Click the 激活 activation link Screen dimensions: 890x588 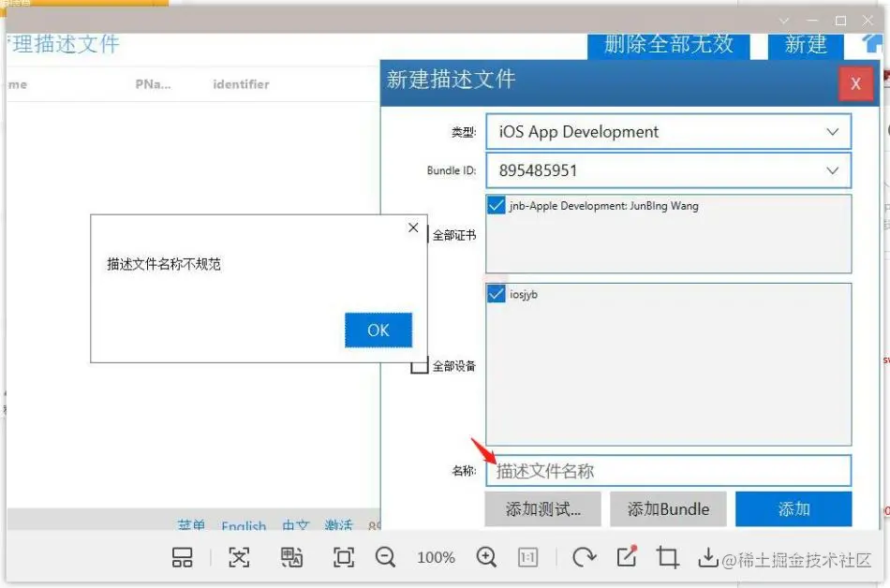pyautogui.click(x=339, y=525)
